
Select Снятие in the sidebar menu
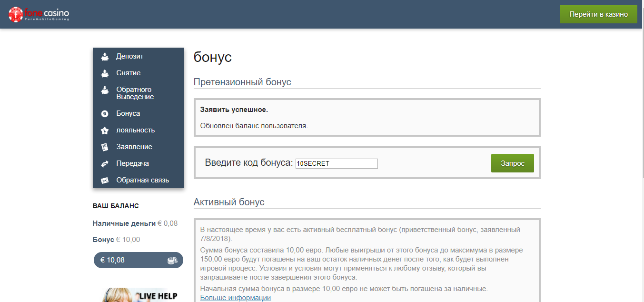[128, 73]
